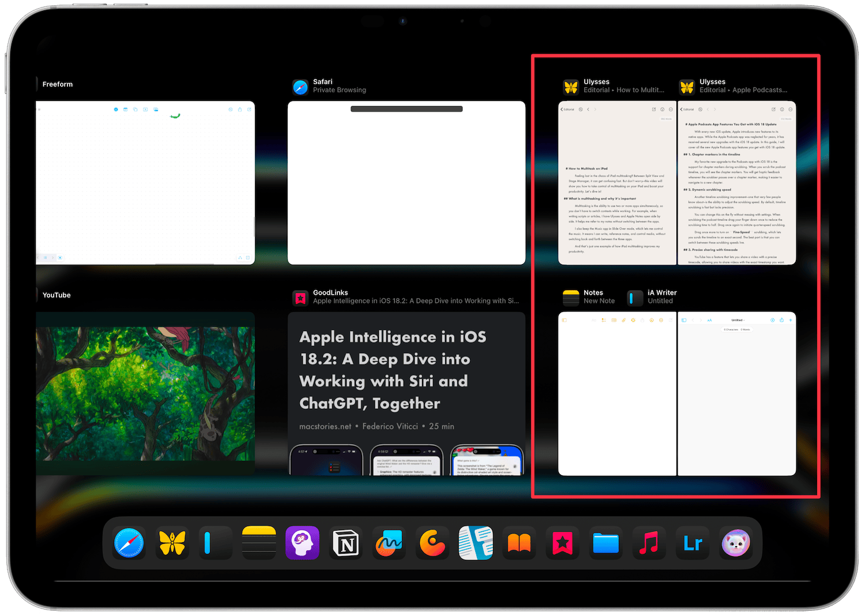
Task: Check the word count badge in Ulysses
Action: pos(667,119)
